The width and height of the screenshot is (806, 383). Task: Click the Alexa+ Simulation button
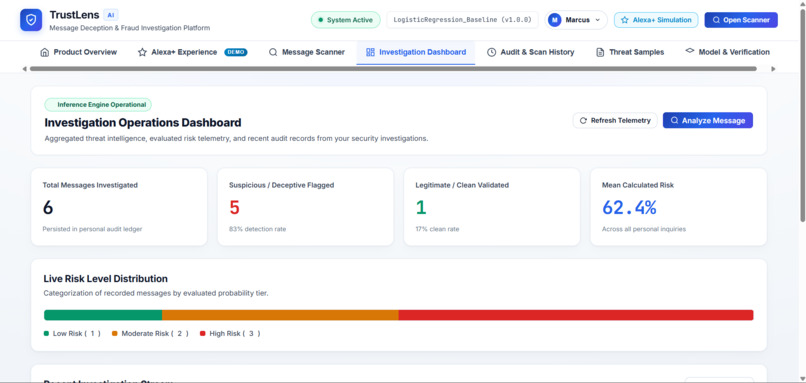pyautogui.click(x=656, y=20)
